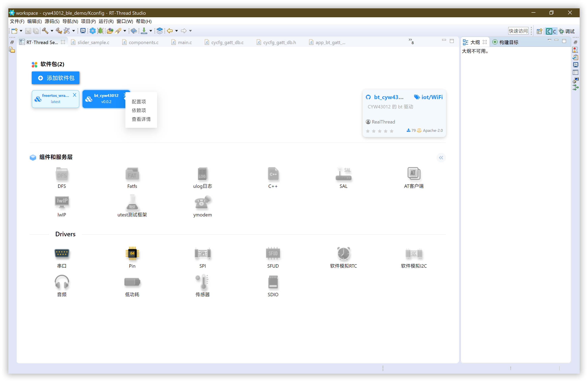
Task: Choose 配置项 from the context menu
Action: [139, 102]
